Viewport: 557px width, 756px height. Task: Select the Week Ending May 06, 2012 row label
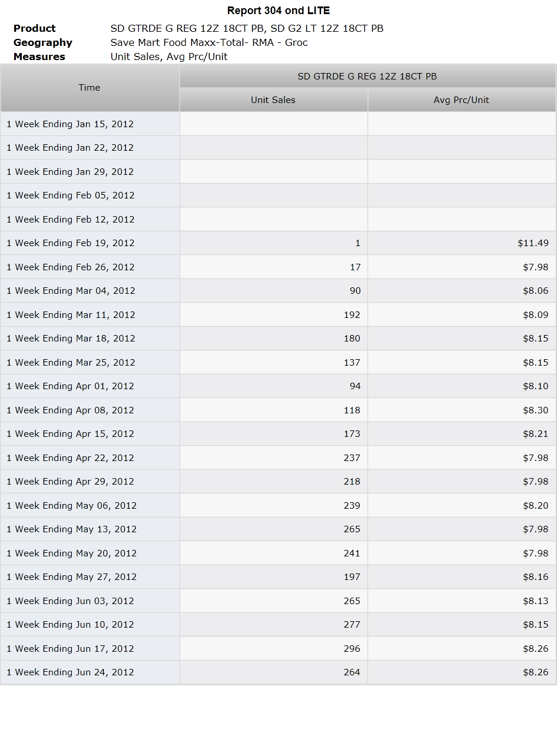pos(72,505)
